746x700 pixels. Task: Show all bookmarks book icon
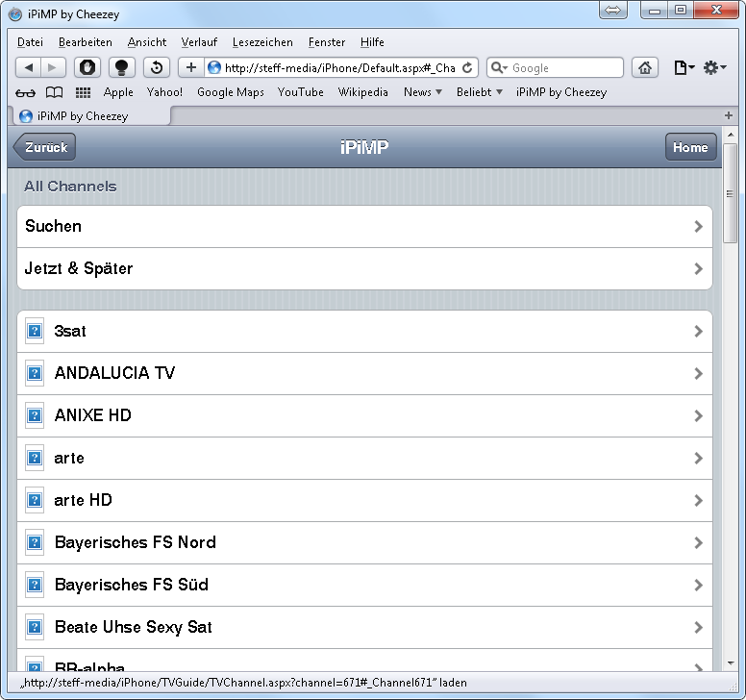[55, 92]
